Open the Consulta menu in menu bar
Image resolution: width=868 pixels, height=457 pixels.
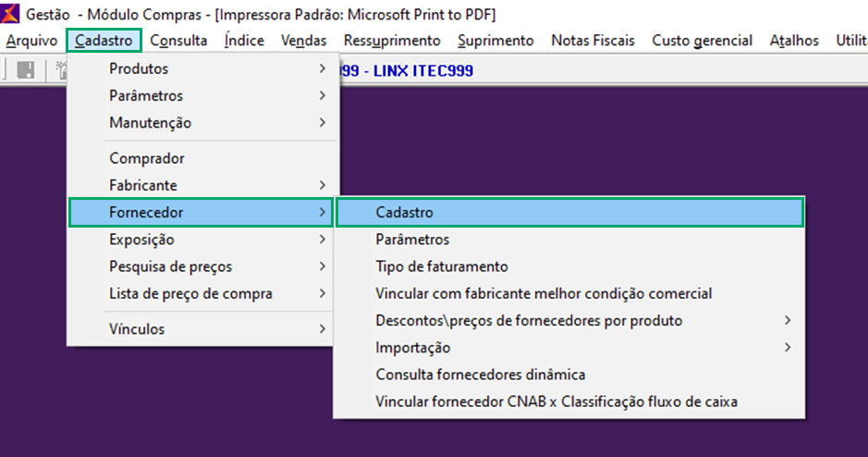[178, 41]
